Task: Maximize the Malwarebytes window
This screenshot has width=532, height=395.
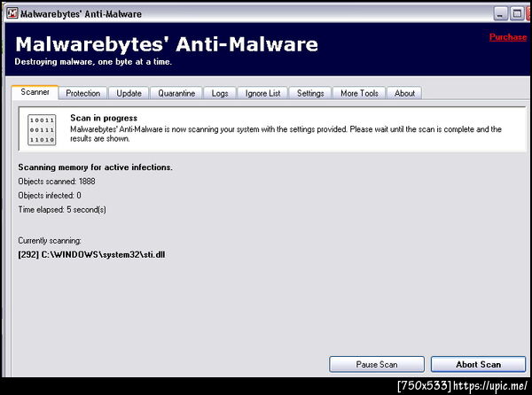Action: pyautogui.click(x=517, y=14)
